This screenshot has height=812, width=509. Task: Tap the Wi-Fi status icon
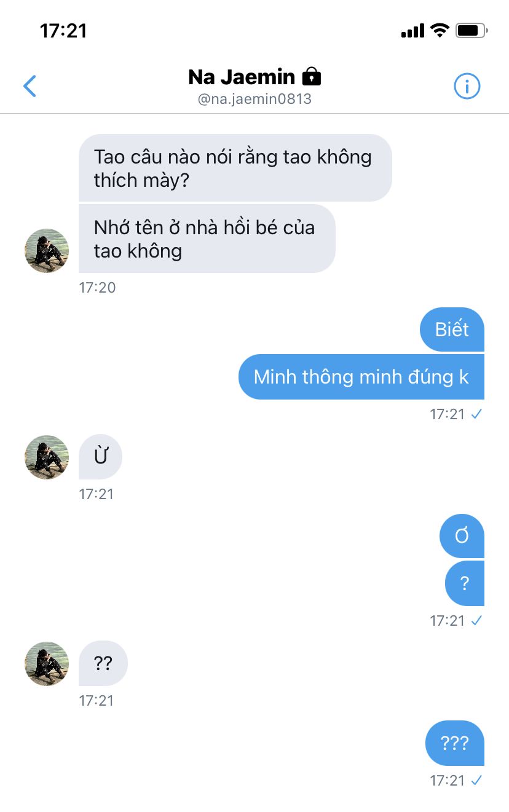click(440, 30)
